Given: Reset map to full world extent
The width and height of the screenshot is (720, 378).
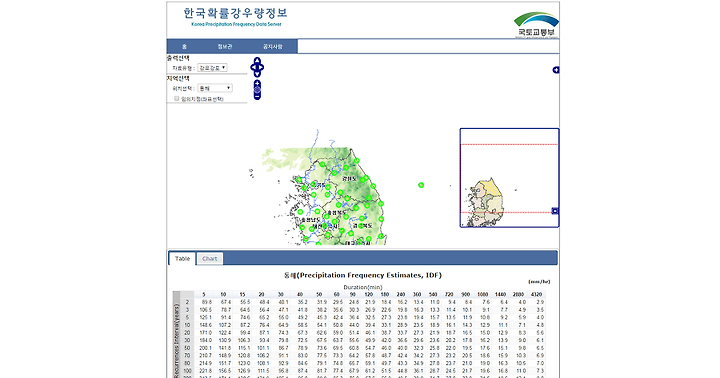Looking at the screenshot, I should pos(257,90).
